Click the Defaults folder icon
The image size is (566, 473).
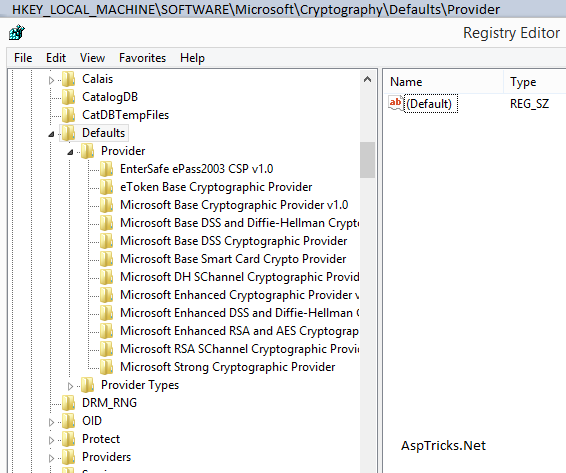[x=68, y=133]
